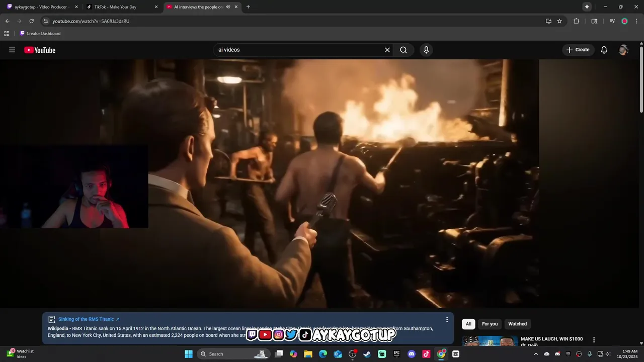644x362 pixels.
Task: Click the taskbar Search box
Action: (233, 354)
